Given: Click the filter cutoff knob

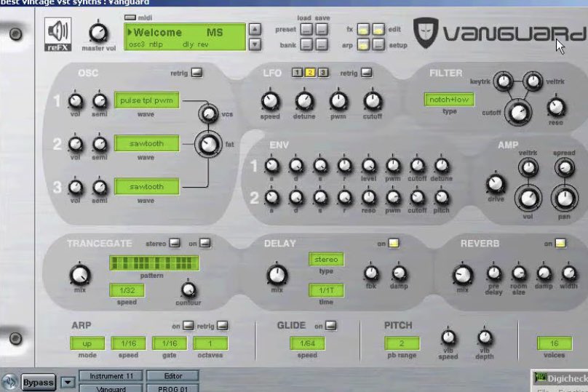Looking at the screenshot, I should coord(518,112).
